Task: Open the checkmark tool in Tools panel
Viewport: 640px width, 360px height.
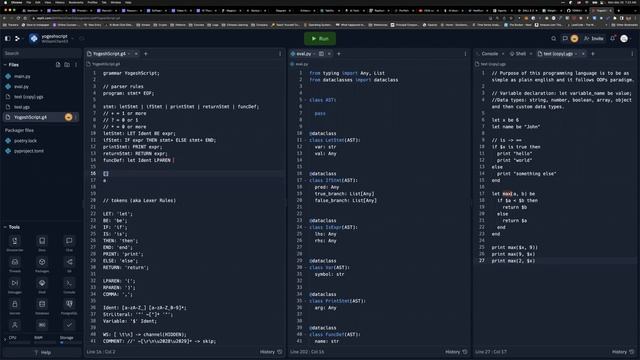Action: pyautogui.click(x=69, y=325)
